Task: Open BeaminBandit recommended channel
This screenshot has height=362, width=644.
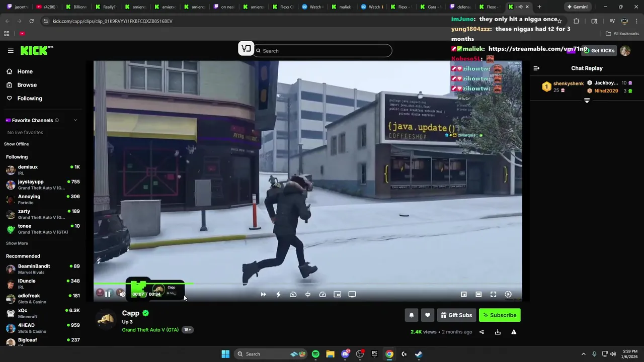Action: pyautogui.click(x=42, y=269)
